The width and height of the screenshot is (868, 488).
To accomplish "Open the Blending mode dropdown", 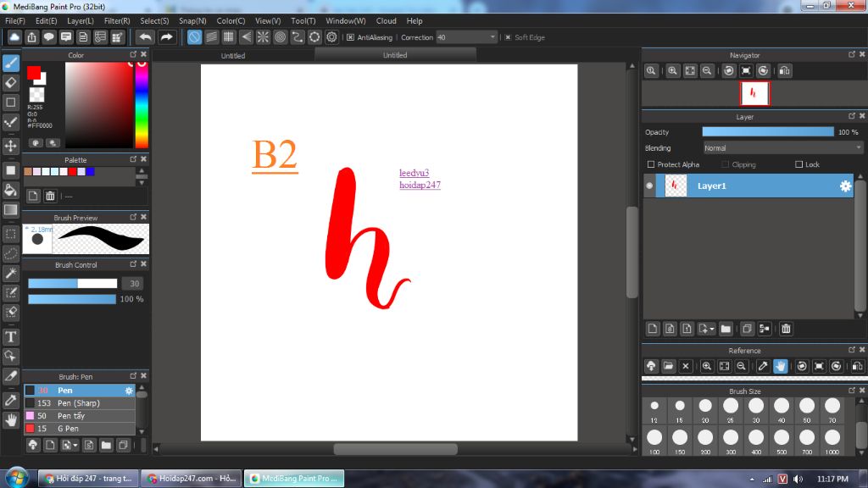I will pyautogui.click(x=782, y=148).
